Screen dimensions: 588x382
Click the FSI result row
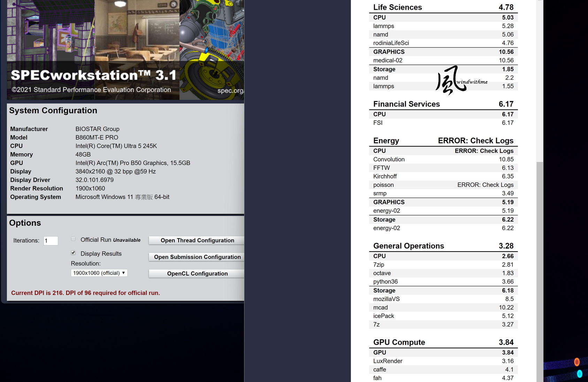coord(443,123)
